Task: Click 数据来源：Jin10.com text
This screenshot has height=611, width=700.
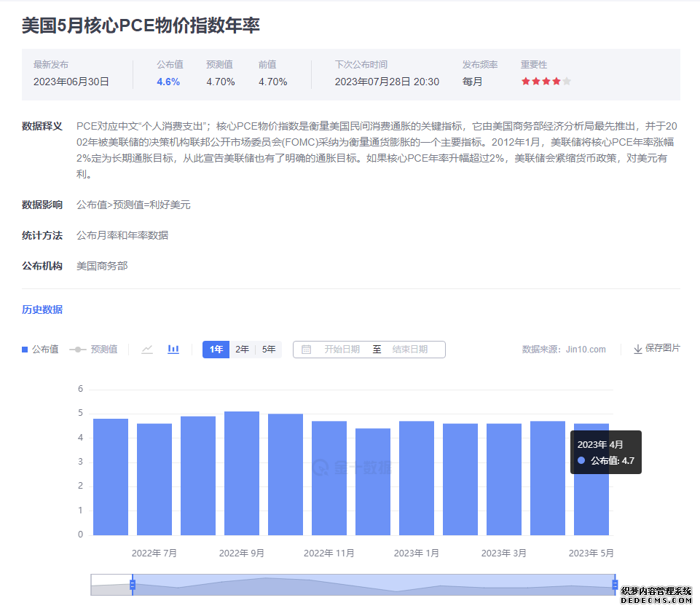Action: tap(564, 350)
